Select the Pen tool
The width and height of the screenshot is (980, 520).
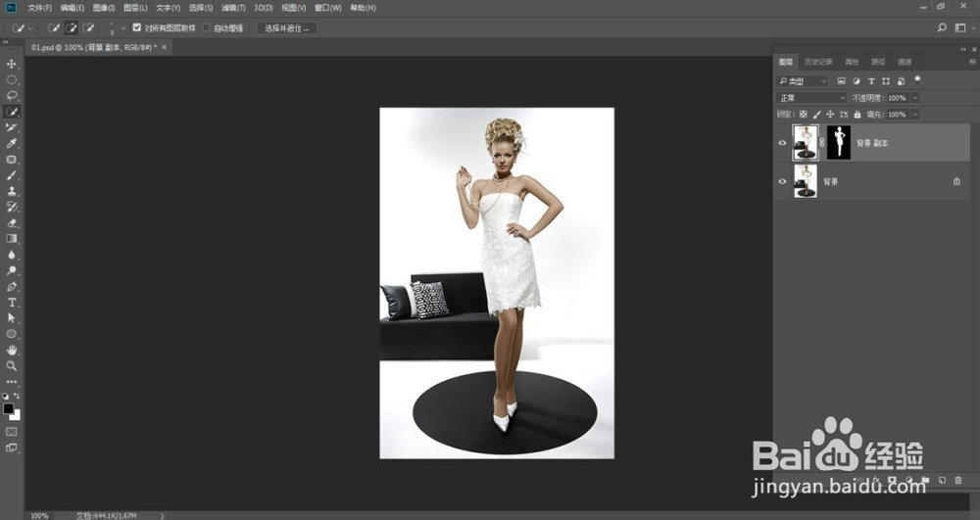[11, 287]
